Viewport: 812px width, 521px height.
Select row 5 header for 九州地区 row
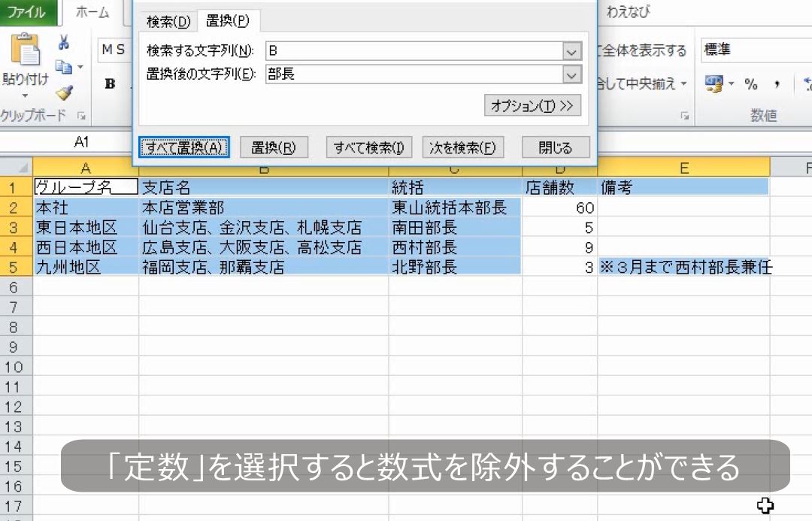13,266
